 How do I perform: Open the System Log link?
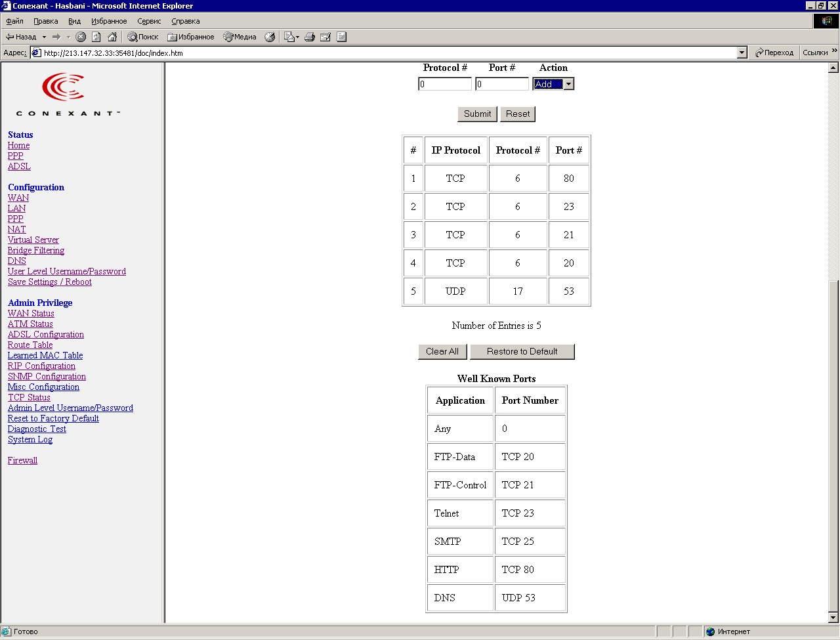(x=30, y=439)
